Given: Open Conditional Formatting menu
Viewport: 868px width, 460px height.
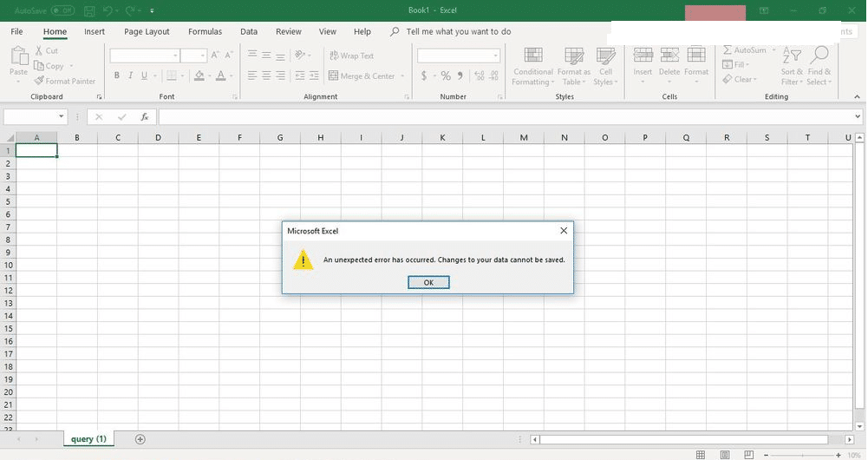Looking at the screenshot, I should coord(533,67).
